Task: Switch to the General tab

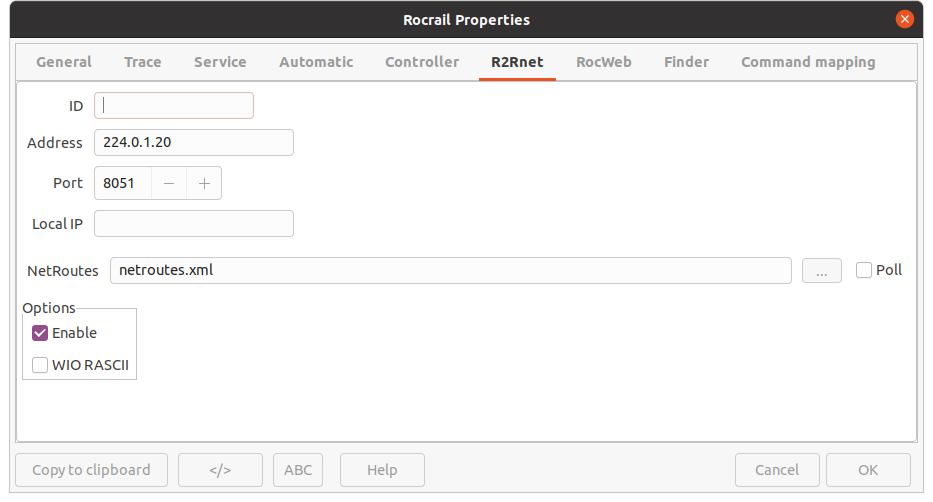Action: coord(64,62)
